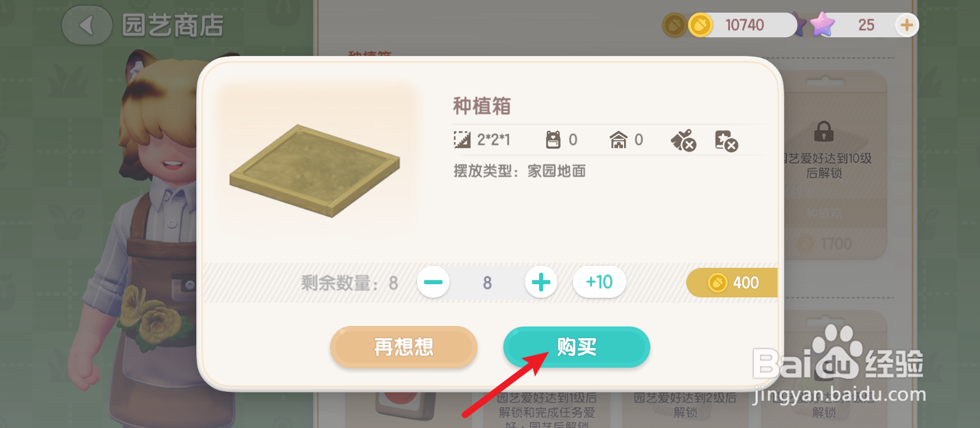Viewport: 980px width, 428px height.
Task: Click the pink star currency icon
Action: click(822, 25)
